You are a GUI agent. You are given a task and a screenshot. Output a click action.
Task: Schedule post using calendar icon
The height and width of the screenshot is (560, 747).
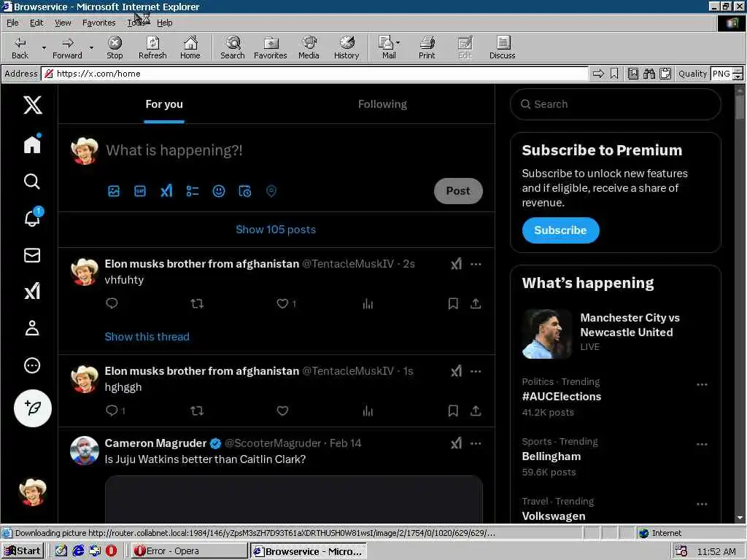(245, 191)
